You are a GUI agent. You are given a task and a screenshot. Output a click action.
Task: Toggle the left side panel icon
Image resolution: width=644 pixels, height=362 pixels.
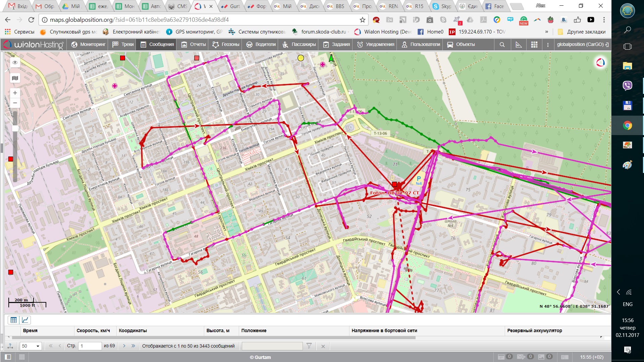pyautogui.click(x=8, y=357)
